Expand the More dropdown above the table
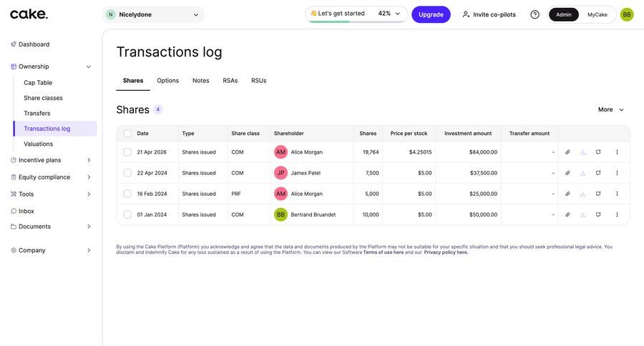This screenshot has height=346, width=644. [610, 109]
